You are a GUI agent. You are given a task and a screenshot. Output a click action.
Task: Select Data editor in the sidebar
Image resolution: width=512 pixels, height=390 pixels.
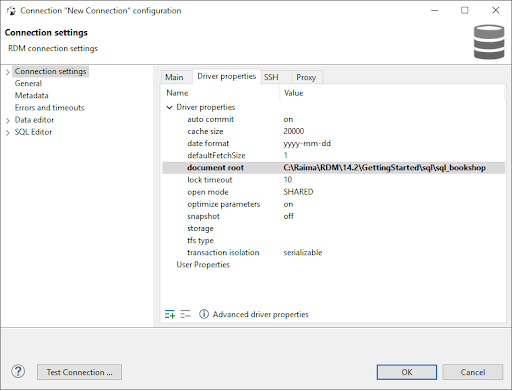34,120
